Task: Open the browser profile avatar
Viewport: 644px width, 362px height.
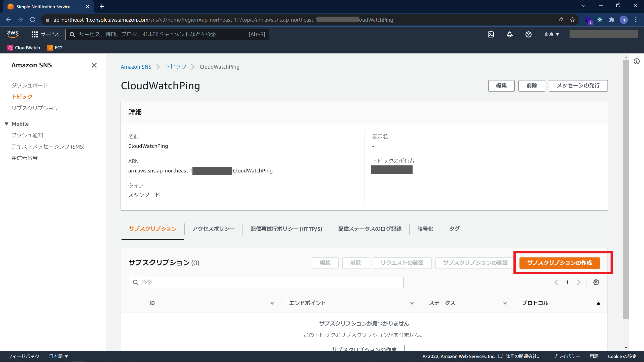Action: [x=624, y=20]
